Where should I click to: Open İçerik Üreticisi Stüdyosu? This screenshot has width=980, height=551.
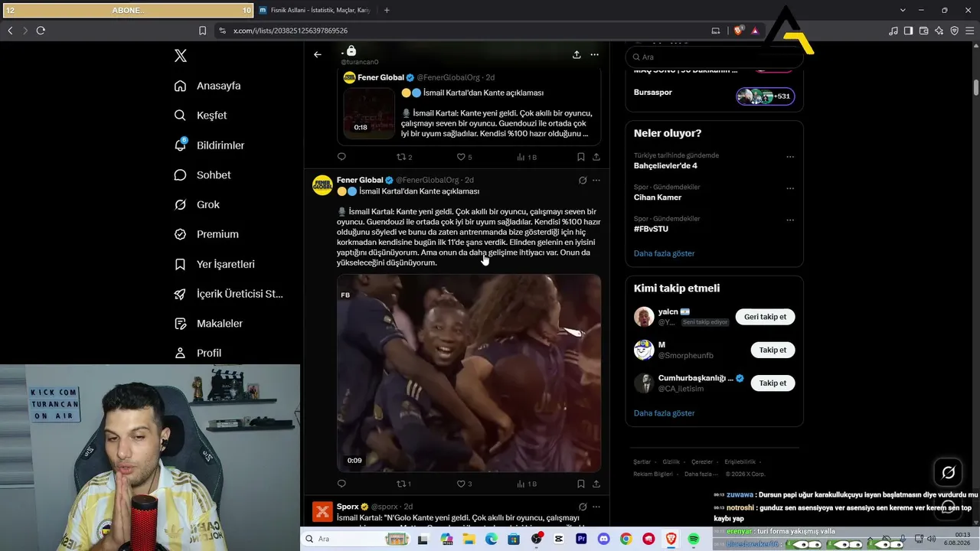229,294
